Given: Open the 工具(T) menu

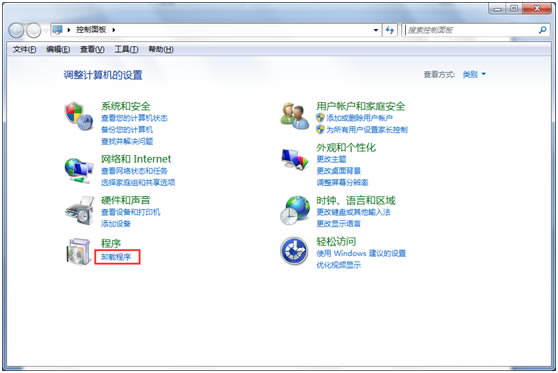Looking at the screenshot, I should (x=126, y=49).
